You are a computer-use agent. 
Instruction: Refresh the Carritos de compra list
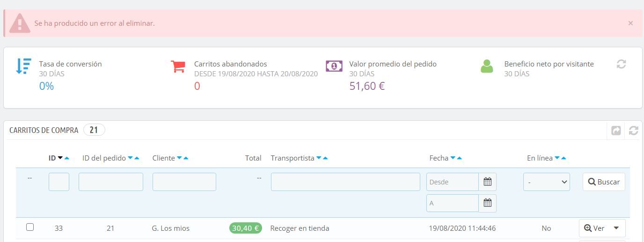click(633, 131)
